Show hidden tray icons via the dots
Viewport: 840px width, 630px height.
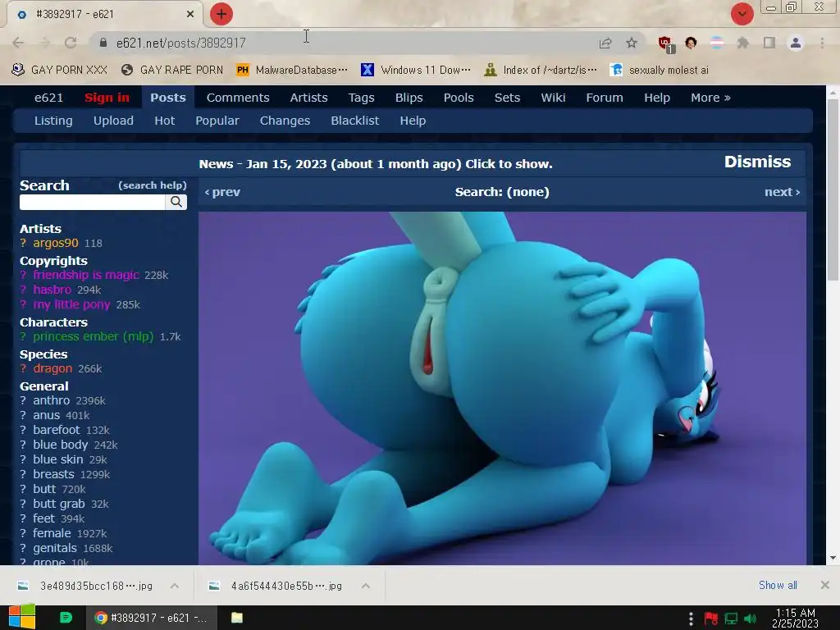[x=691, y=619]
